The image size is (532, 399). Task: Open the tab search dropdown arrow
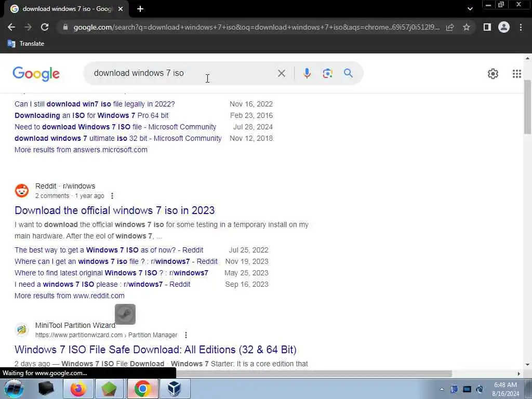(470, 9)
